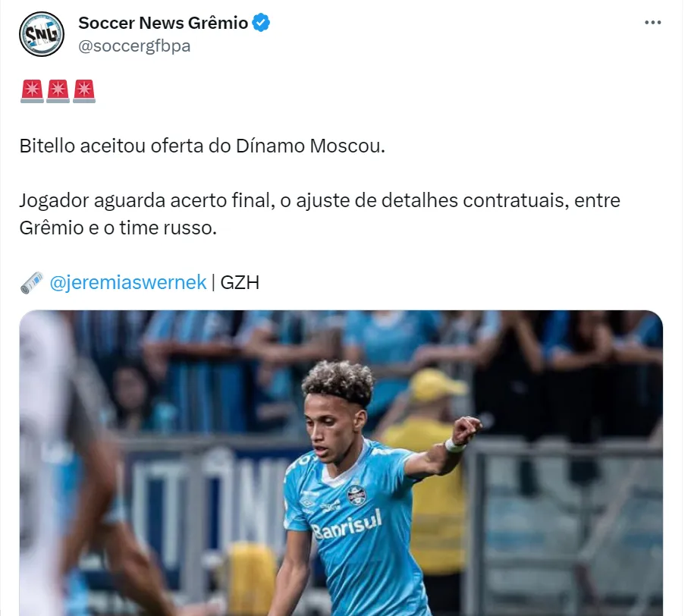
Task: Click the third red siren emoji
Action: pos(84,91)
